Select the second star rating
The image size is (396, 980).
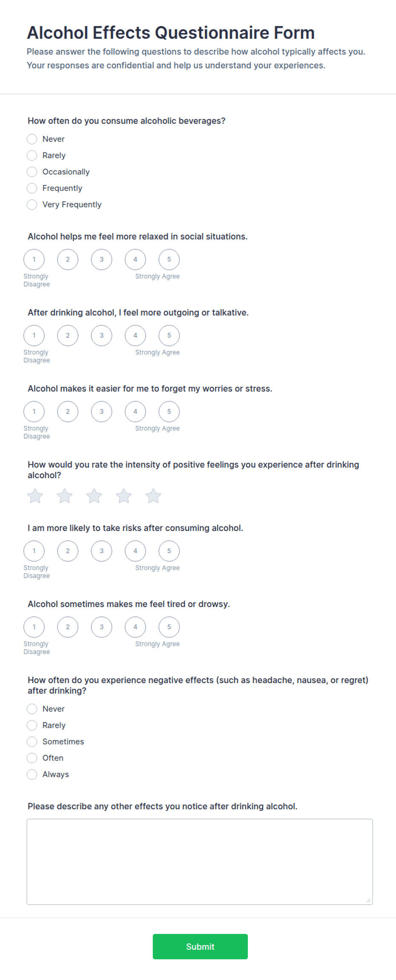point(65,496)
